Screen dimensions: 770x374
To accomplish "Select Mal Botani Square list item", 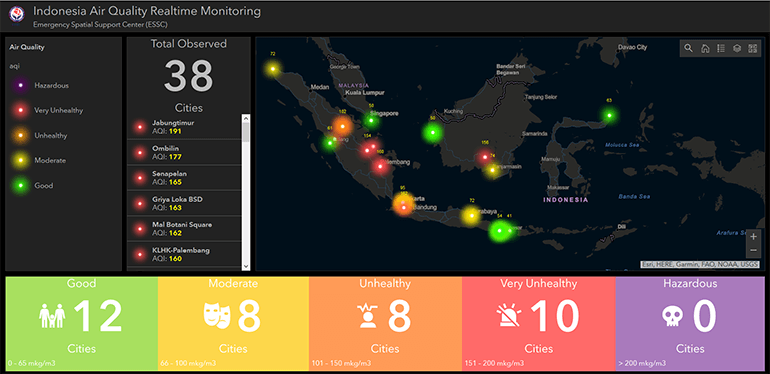I will pos(184,229).
